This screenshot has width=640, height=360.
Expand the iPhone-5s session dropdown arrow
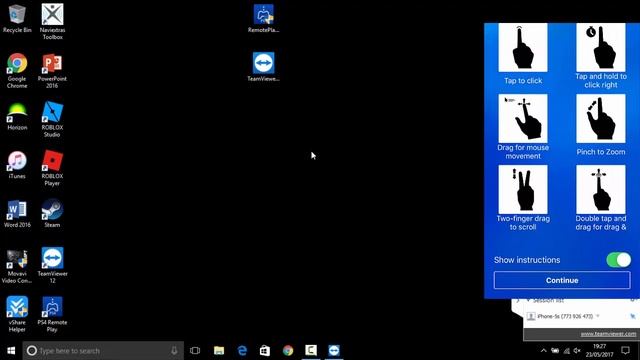(598, 316)
